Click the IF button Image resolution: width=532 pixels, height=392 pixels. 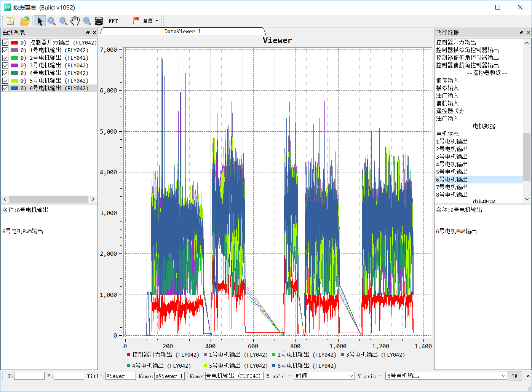click(515, 376)
